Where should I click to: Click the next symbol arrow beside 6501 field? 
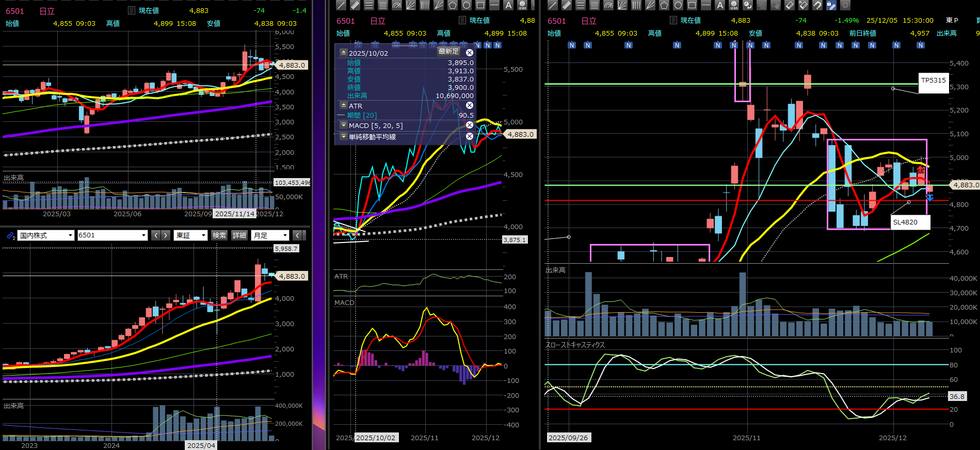(x=166, y=235)
